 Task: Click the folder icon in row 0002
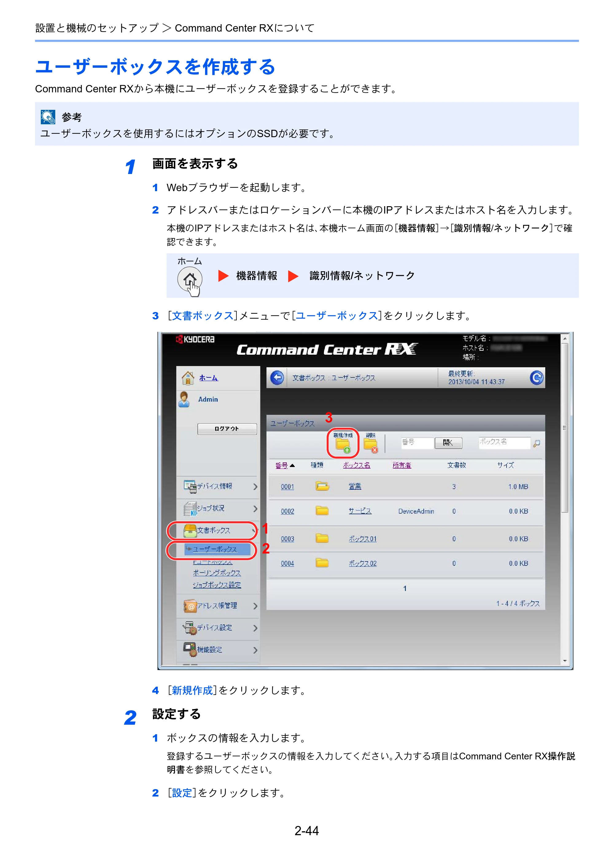tap(322, 511)
